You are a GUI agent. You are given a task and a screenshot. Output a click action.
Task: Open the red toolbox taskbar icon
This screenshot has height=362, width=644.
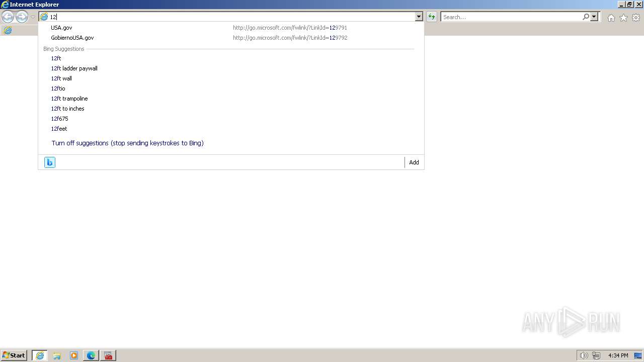coord(108,355)
